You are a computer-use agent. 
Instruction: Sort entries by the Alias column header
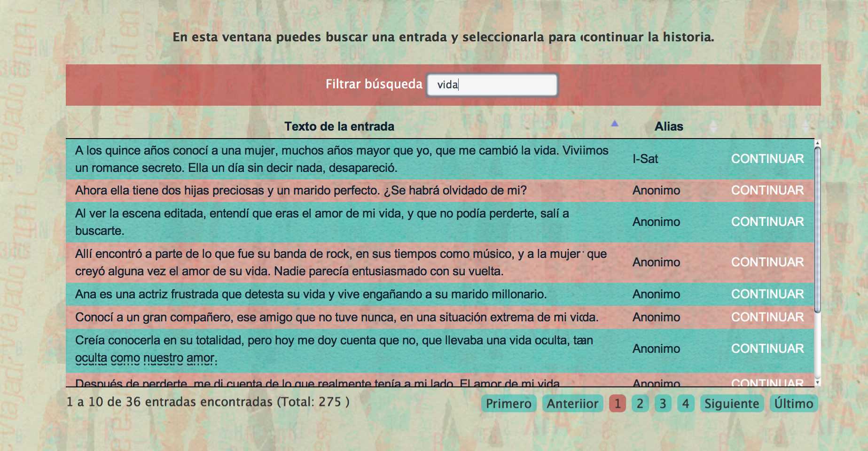click(x=668, y=126)
